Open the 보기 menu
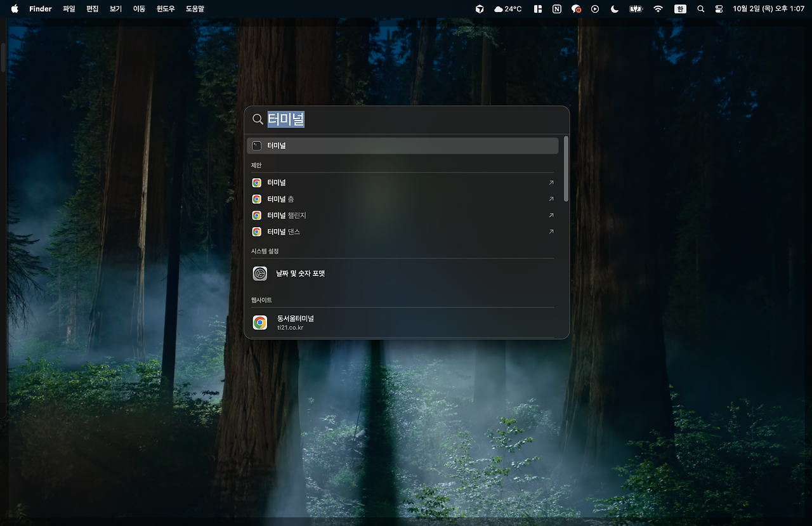 tap(115, 9)
